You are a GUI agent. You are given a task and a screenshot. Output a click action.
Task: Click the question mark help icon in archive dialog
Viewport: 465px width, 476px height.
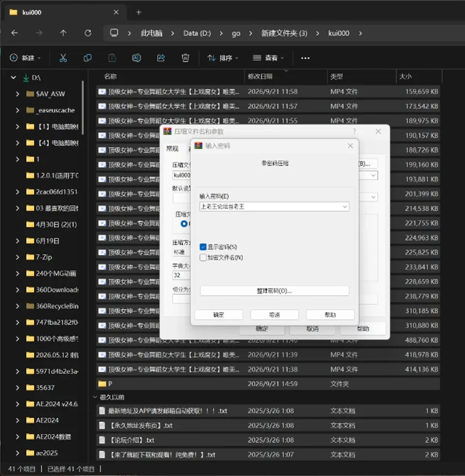click(354, 131)
